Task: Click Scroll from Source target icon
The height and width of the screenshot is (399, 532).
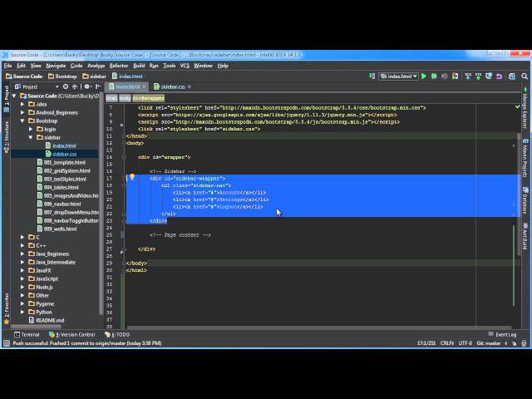Action: pyautogui.click(x=66, y=86)
